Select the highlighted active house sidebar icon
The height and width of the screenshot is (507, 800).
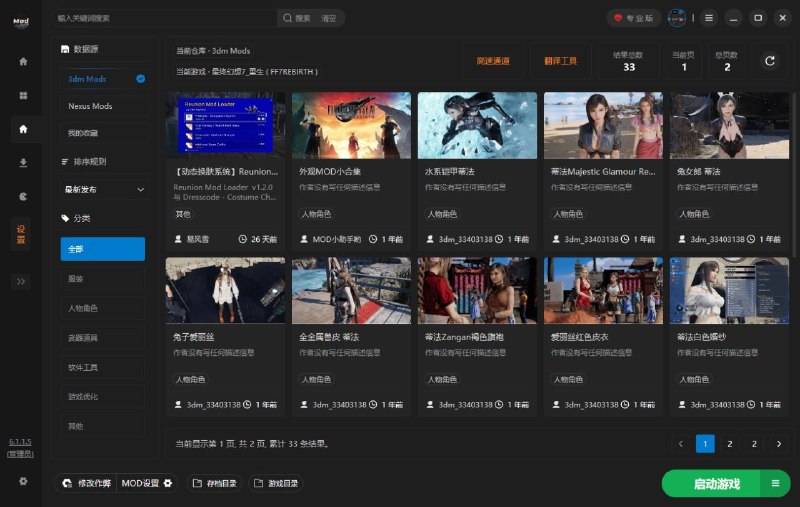[x=23, y=129]
